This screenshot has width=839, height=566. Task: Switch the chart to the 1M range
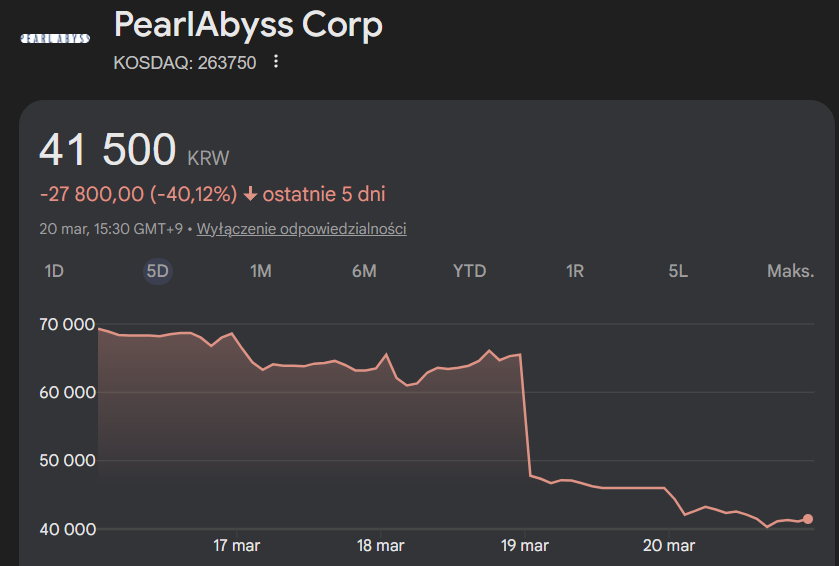click(x=261, y=271)
